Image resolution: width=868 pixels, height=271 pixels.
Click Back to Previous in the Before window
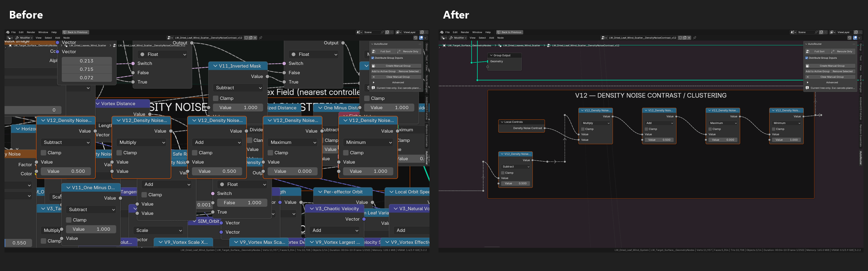75,32
